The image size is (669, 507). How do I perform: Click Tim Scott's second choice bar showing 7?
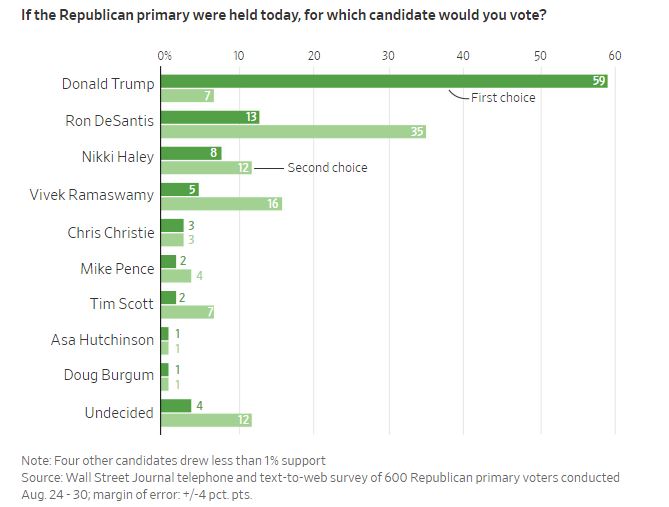[x=187, y=313]
